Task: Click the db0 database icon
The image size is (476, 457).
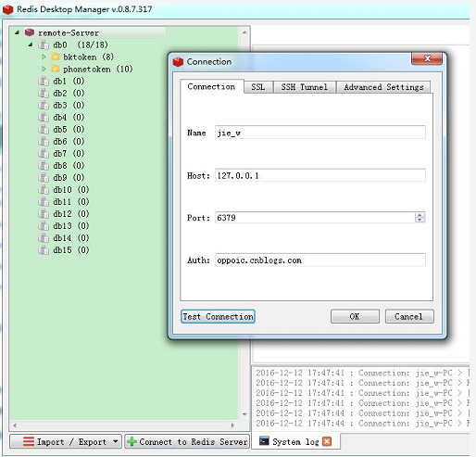Action: [44, 45]
